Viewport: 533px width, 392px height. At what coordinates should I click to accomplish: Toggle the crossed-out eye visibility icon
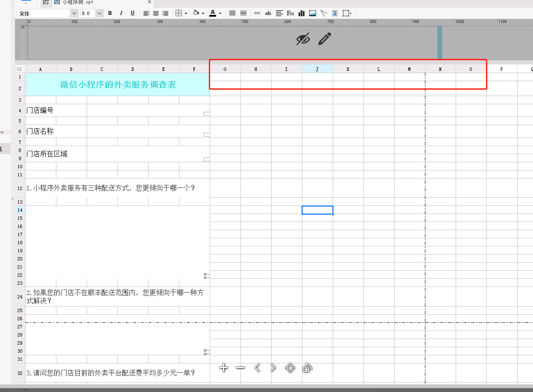(303, 39)
